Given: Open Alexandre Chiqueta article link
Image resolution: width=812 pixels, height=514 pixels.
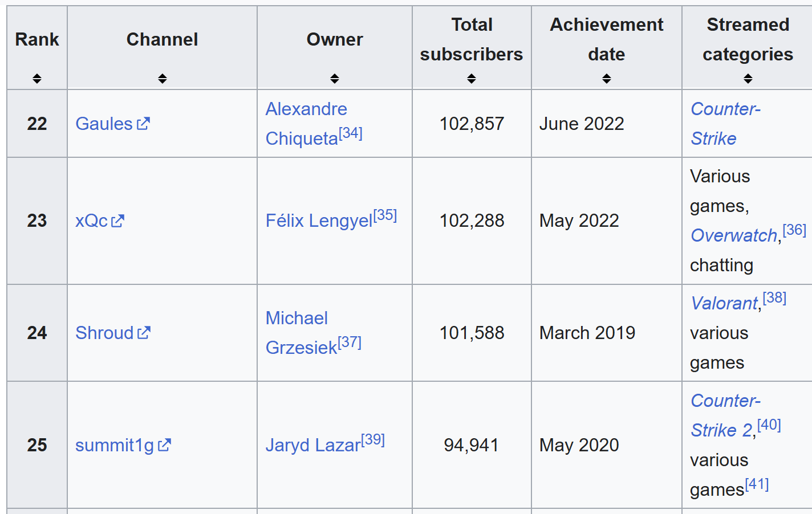Looking at the screenshot, I should pos(306,124).
